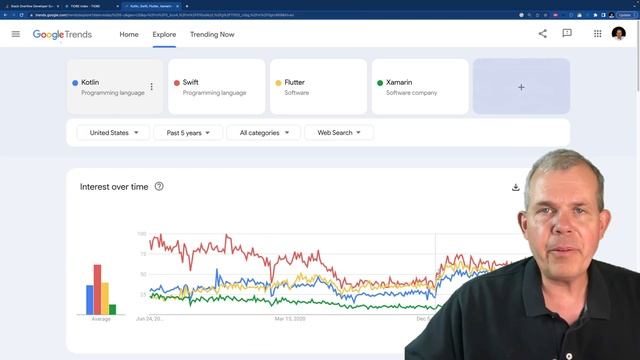Switch to the Stack Overflow Developer Survey tab

click(x=31, y=6)
